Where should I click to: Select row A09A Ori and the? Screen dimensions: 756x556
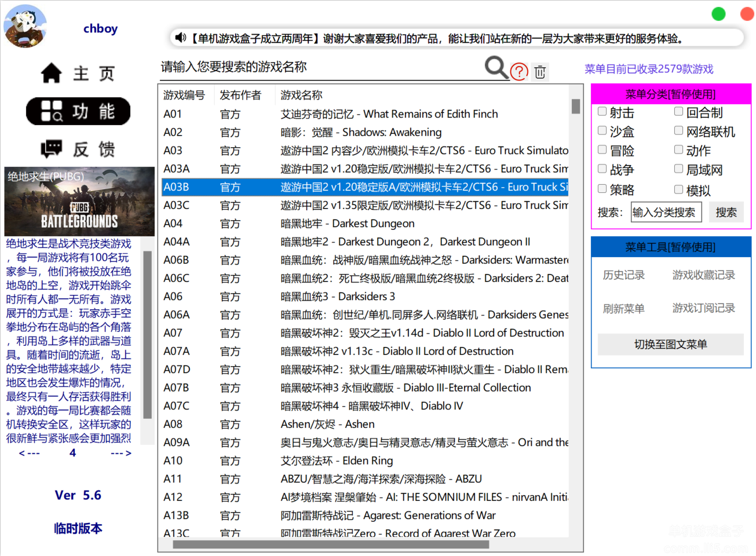365,442
